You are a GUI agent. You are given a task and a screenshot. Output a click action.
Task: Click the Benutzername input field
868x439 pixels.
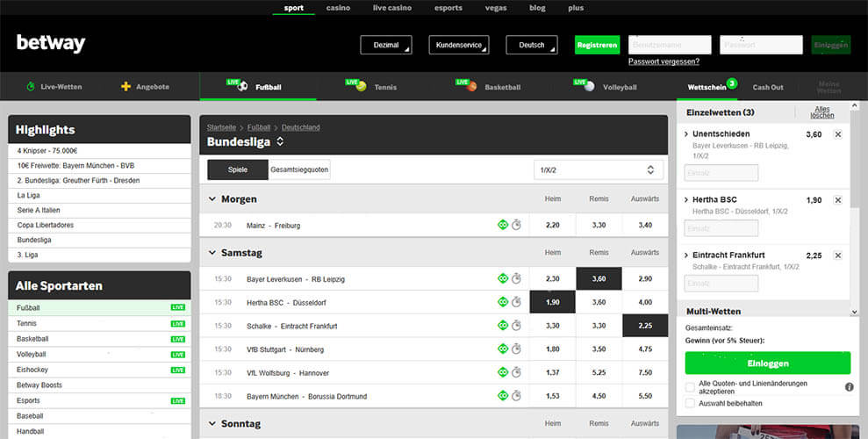click(670, 45)
